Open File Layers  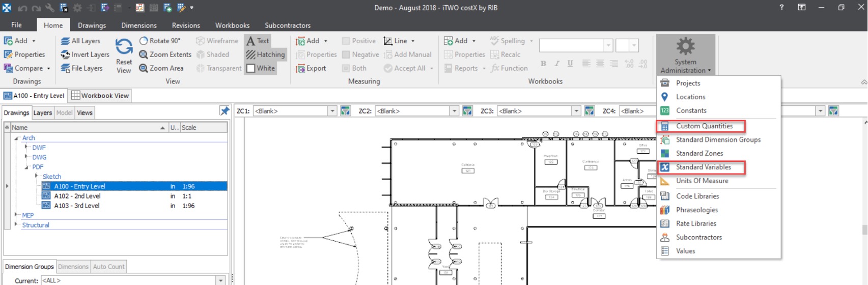tap(81, 68)
